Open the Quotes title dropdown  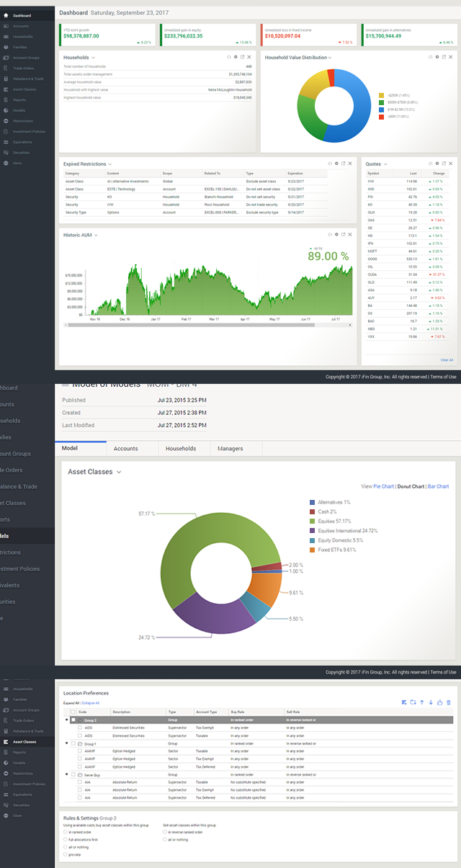coord(385,164)
